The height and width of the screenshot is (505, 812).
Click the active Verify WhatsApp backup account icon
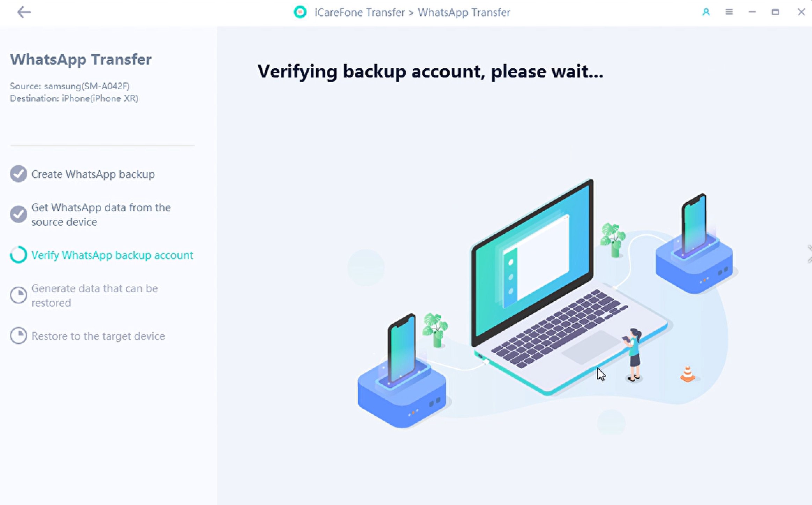pyautogui.click(x=18, y=255)
